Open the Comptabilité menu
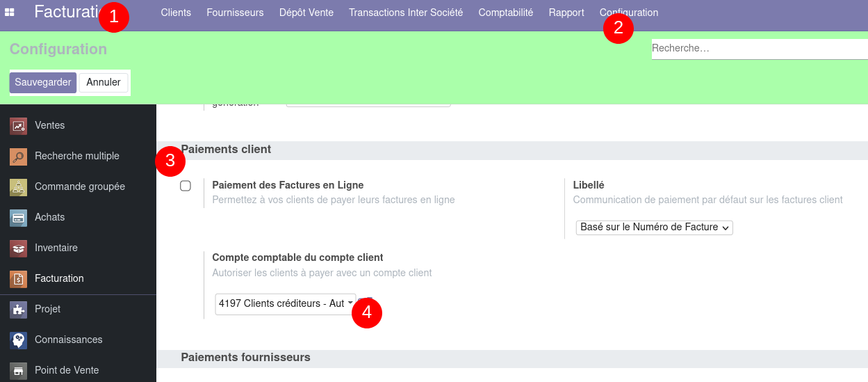The width and height of the screenshot is (868, 382). tap(506, 13)
